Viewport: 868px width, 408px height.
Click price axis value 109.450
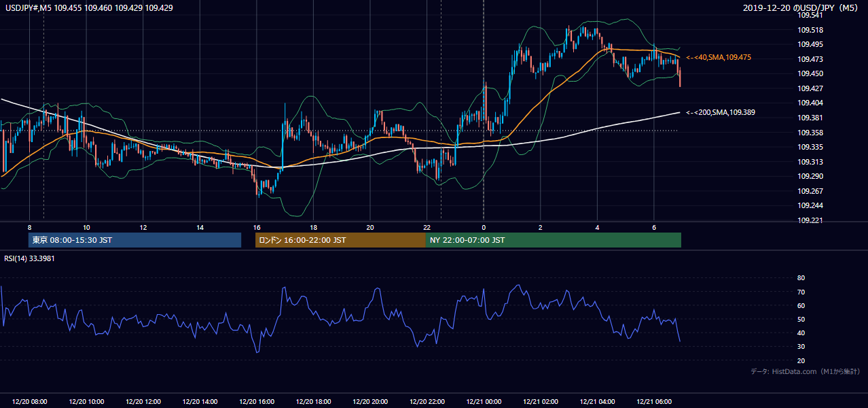(x=810, y=73)
